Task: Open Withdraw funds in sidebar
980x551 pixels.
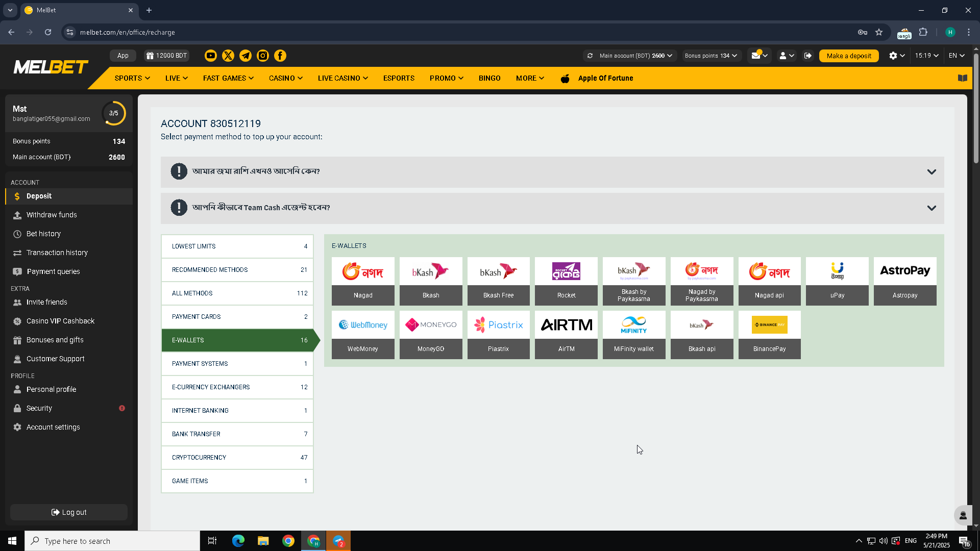Action: [69, 215]
